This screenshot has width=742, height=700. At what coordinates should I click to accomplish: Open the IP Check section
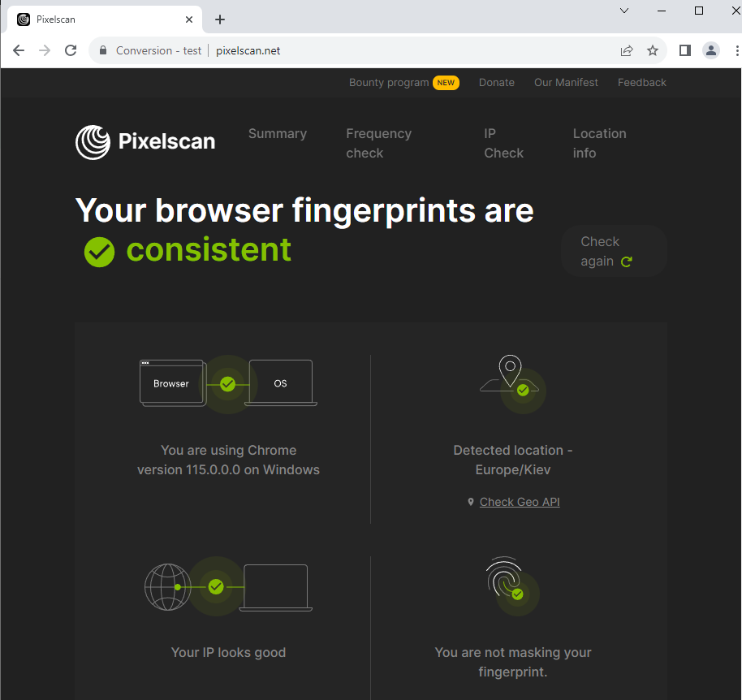[503, 143]
